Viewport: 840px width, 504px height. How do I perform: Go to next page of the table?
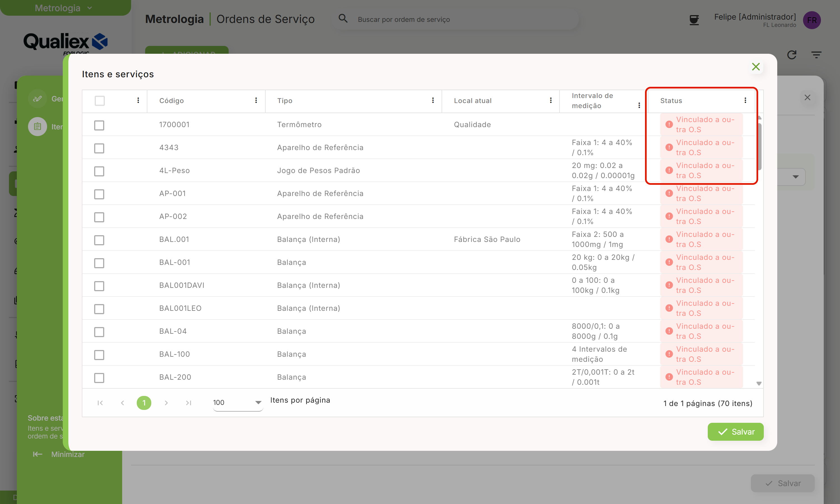pos(166,403)
